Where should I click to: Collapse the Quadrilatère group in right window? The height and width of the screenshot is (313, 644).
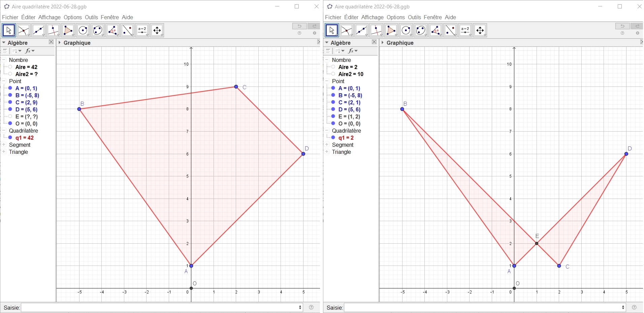pos(327,131)
